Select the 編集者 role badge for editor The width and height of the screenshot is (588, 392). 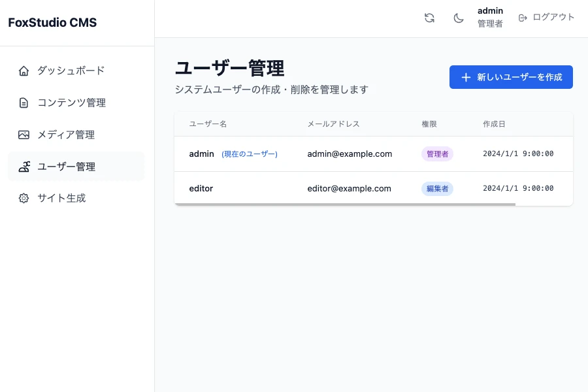[x=437, y=188]
